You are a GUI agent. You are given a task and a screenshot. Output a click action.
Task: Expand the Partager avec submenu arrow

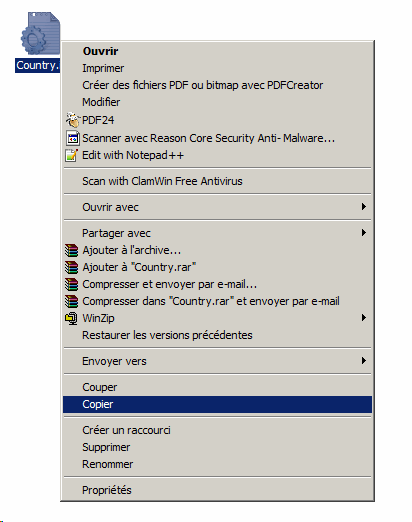364,232
